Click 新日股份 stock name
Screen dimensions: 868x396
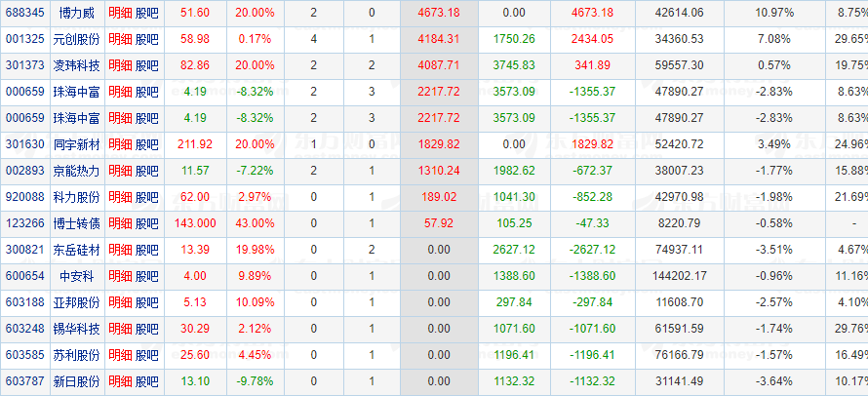pyautogui.click(x=76, y=381)
